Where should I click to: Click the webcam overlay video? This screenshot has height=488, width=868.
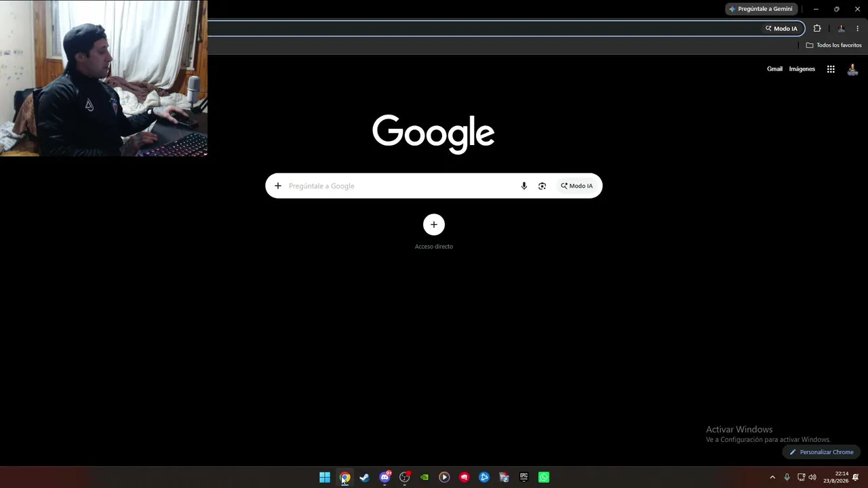coord(104,78)
